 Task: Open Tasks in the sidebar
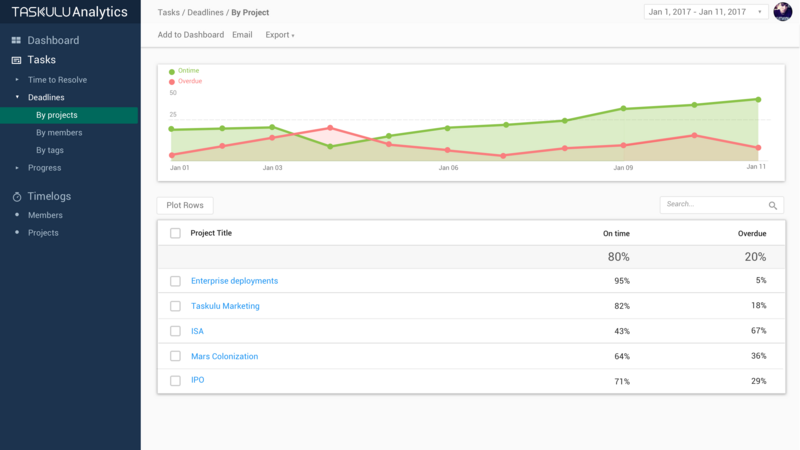pos(41,60)
